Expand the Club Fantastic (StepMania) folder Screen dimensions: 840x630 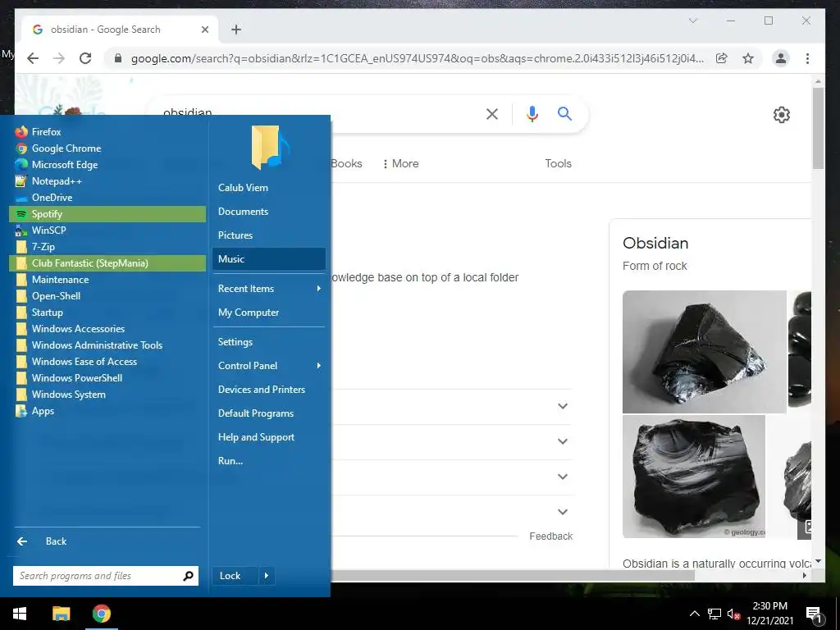pyautogui.click(x=107, y=263)
